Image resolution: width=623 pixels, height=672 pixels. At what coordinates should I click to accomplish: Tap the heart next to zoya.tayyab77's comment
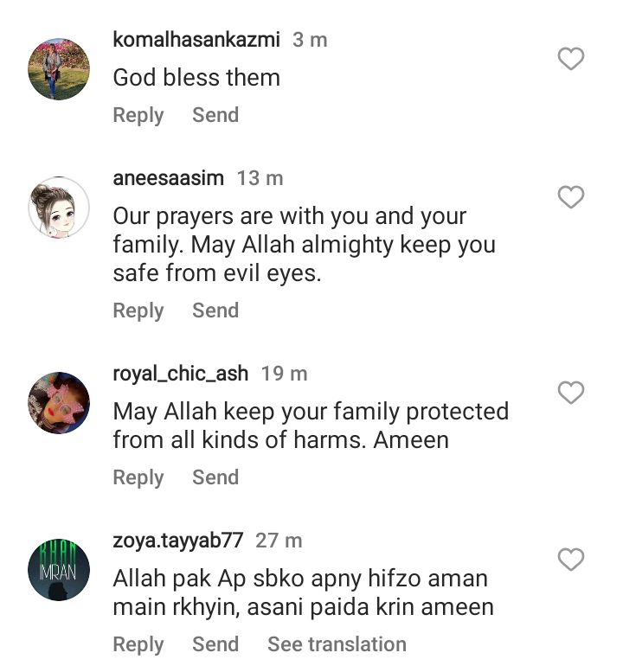(x=571, y=560)
